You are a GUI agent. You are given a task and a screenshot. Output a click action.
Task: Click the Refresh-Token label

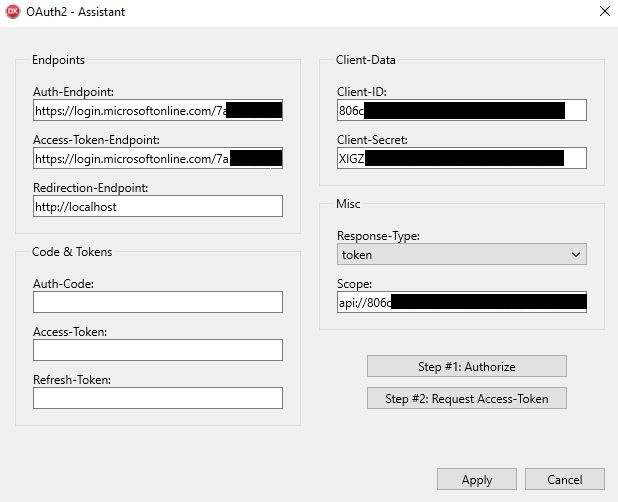point(72,380)
